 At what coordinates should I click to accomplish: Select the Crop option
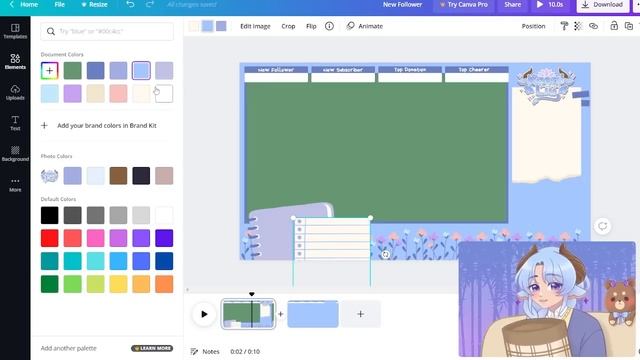coord(288,26)
